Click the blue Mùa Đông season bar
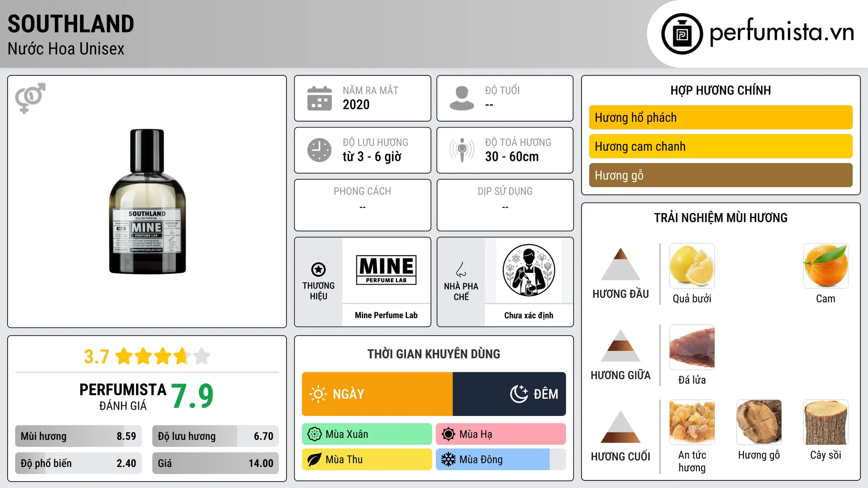Viewport: 868px width, 488px height. tap(501, 460)
